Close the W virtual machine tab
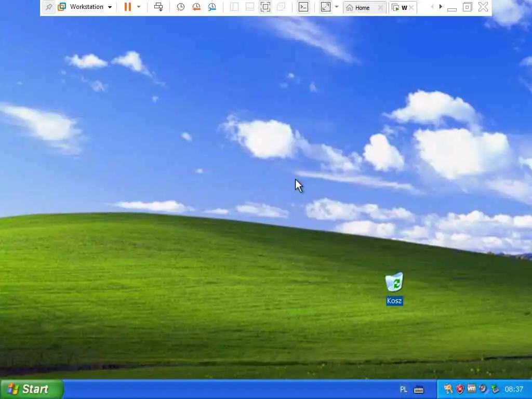Viewport: 532px width, 399px height. pos(411,7)
